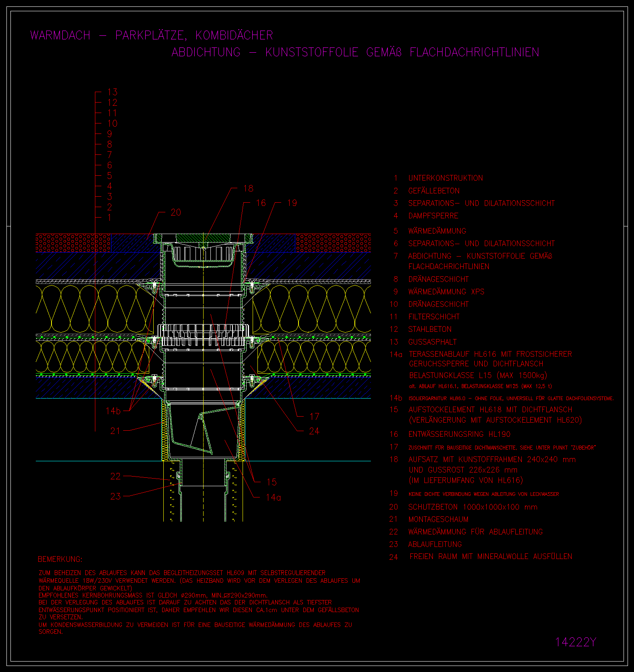Click callout label 14a beside the drain pipe
The image size is (634, 672).
coord(273,497)
